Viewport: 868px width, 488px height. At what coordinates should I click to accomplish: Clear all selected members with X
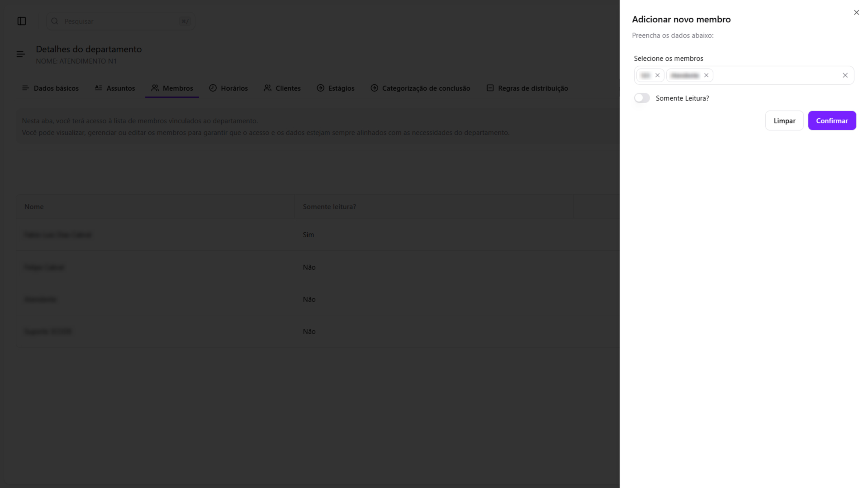coord(845,75)
